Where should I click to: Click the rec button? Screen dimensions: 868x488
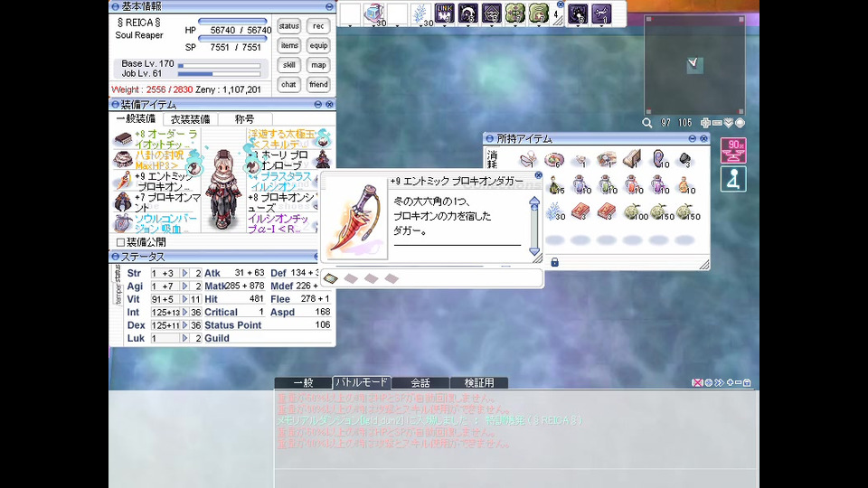coord(318,26)
